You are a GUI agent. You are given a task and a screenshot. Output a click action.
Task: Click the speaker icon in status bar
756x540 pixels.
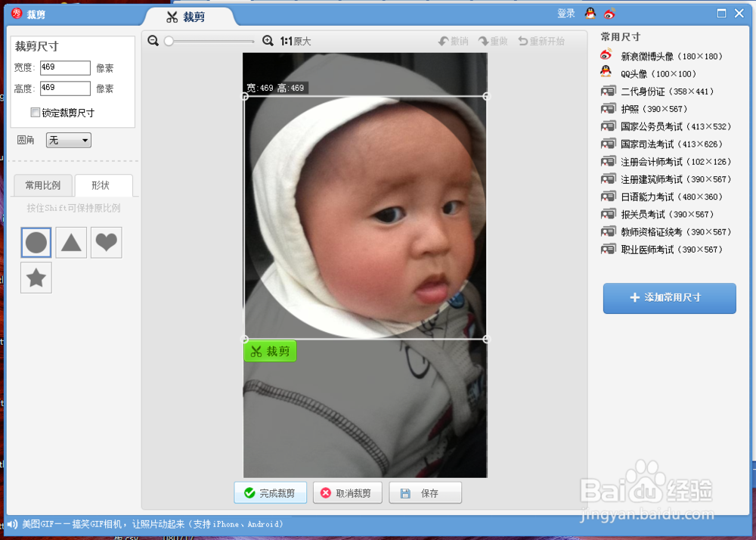point(13,524)
